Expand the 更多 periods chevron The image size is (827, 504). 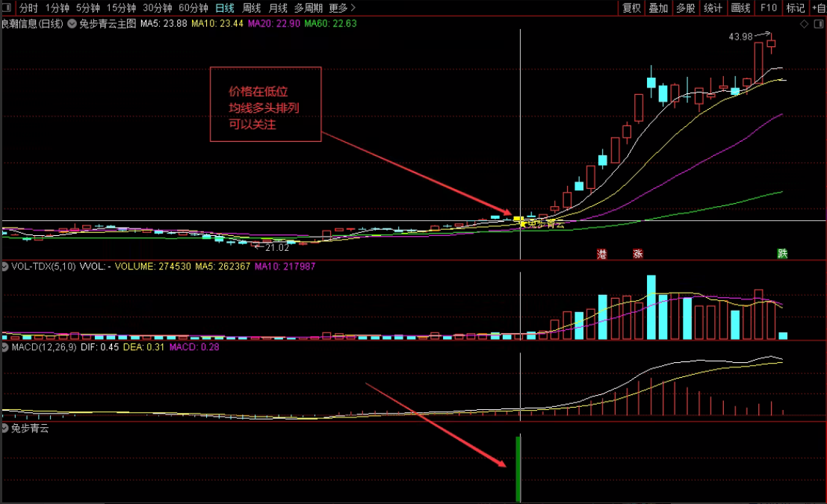coord(353,8)
